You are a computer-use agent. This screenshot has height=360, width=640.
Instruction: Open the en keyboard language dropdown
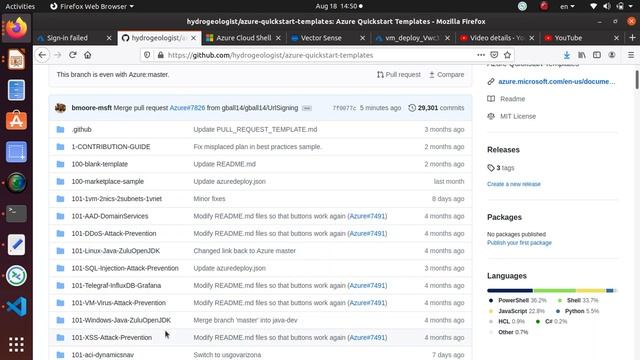coord(567,6)
